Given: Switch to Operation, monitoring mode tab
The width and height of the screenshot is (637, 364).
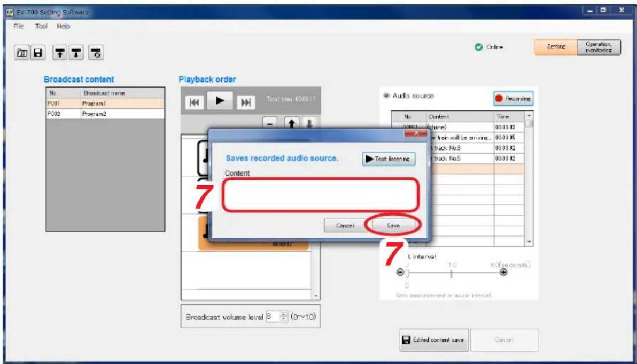Looking at the screenshot, I should [599, 47].
